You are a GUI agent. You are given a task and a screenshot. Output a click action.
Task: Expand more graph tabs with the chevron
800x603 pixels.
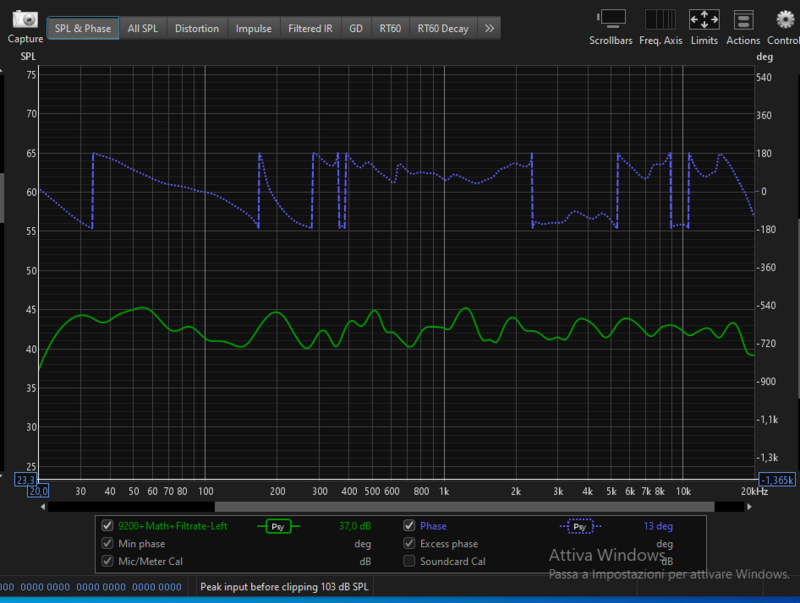click(489, 29)
